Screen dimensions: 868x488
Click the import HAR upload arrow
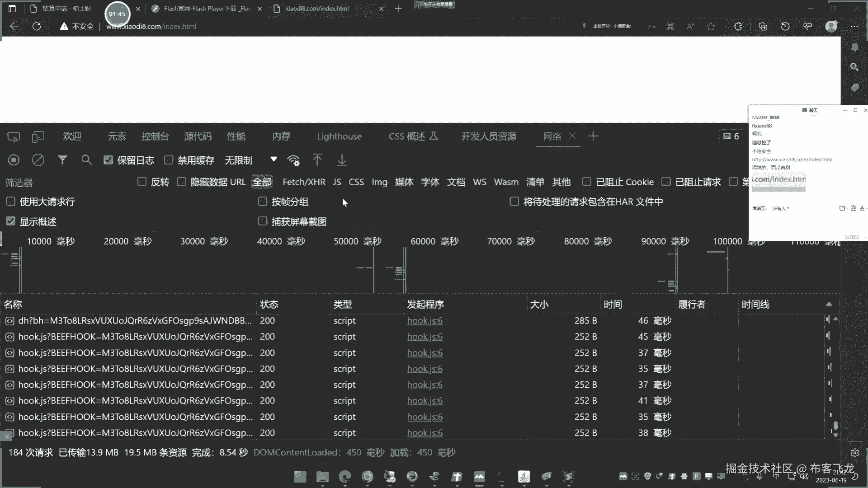(x=317, y=160)
